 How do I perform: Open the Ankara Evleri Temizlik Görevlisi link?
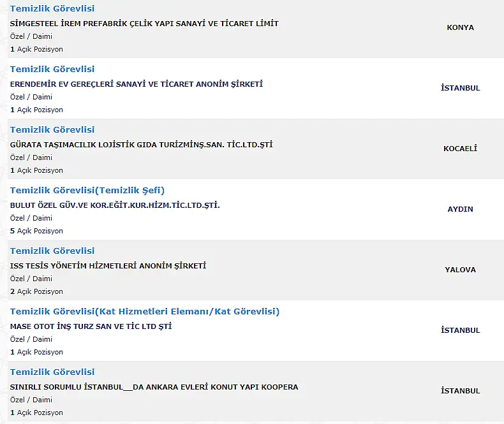tap(52, 372)
